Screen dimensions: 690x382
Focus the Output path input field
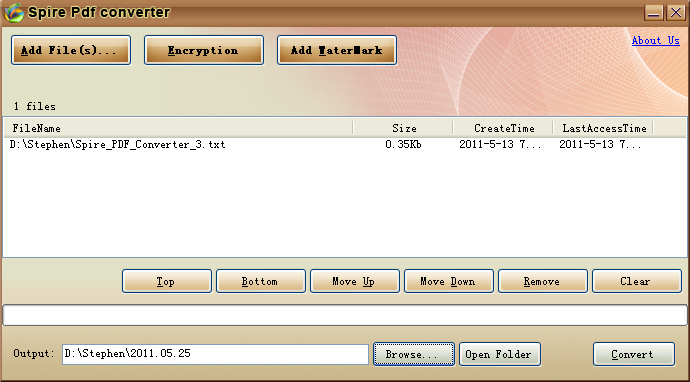click(215, 354)
